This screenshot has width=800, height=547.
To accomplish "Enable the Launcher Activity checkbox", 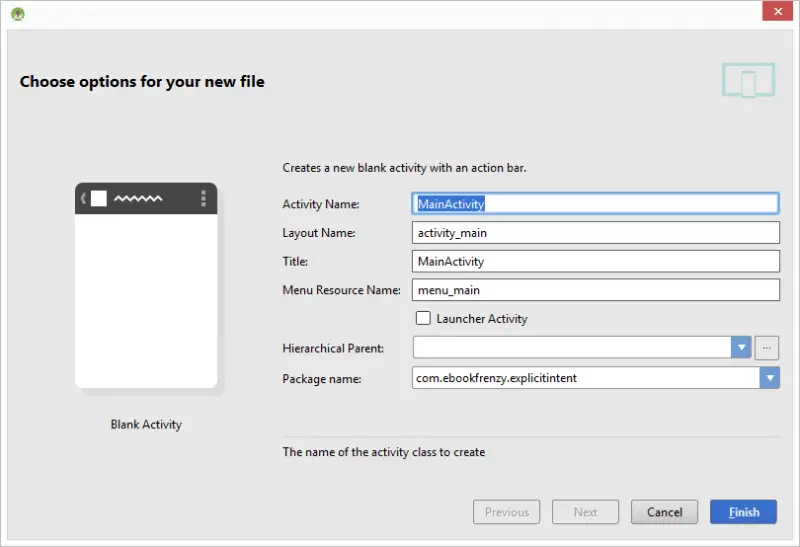I will click(424, 318).
